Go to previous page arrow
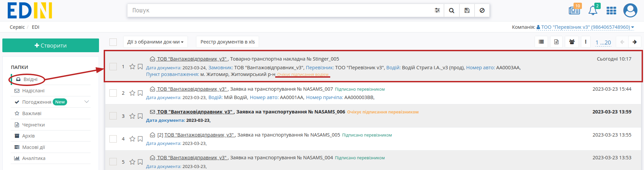Viewport: 644px width, 170px height. coord(622,42)
